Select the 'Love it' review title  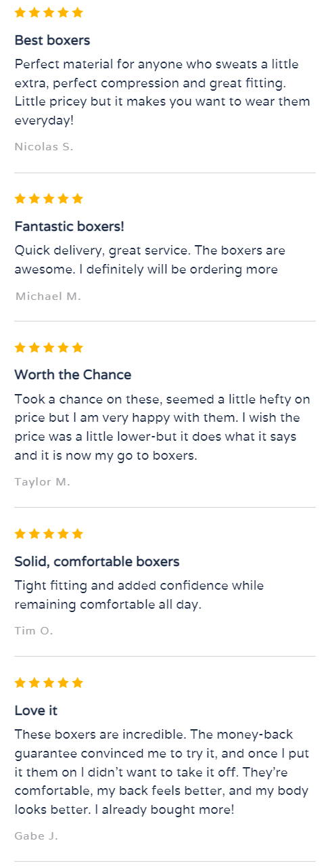pos(36,710)
